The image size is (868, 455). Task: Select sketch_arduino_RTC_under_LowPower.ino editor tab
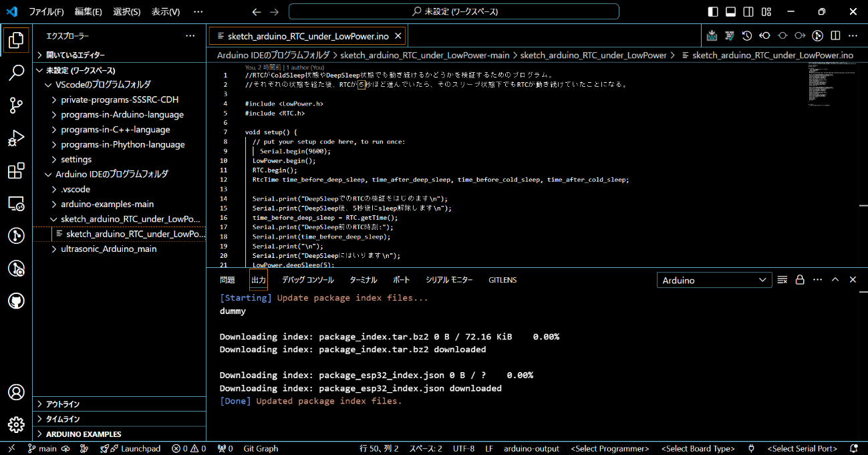pos(307,36)
